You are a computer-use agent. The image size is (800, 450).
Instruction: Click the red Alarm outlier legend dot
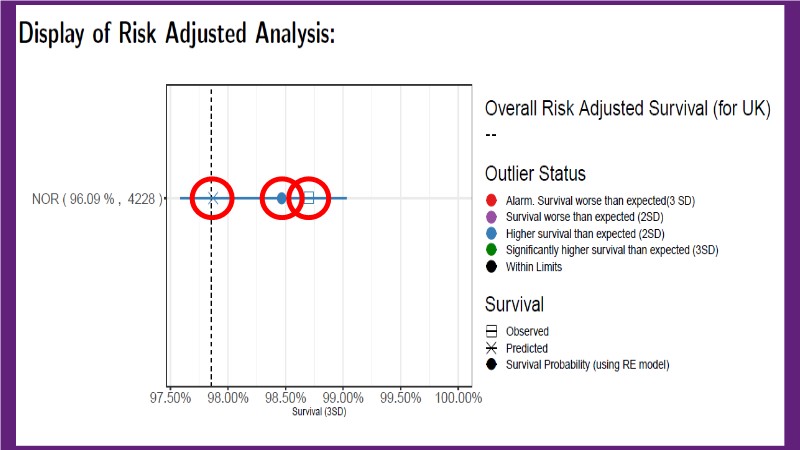pos(491,201)
